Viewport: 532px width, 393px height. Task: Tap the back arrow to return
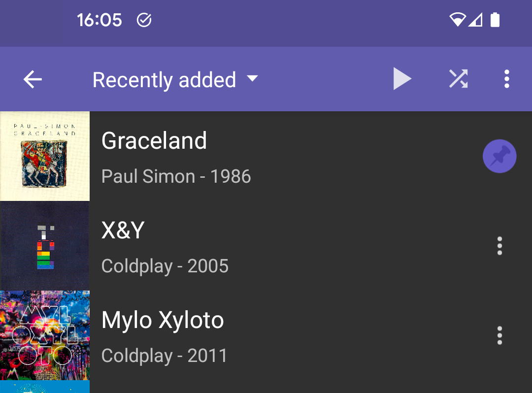point(33,79)
